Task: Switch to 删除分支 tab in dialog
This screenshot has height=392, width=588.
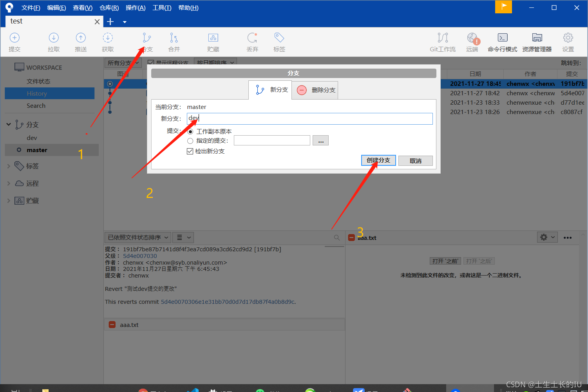Action: pyautogui.click(x=315, y=90)
